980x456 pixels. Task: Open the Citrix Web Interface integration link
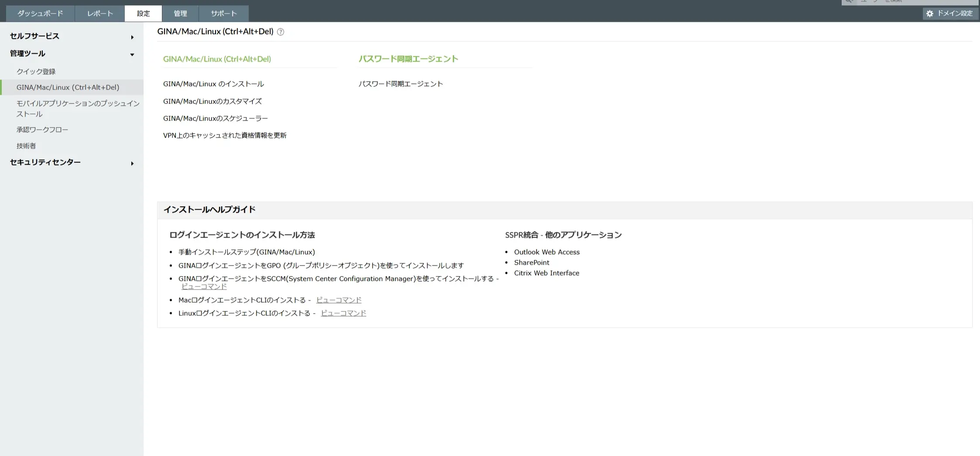(x=547, y=273)
